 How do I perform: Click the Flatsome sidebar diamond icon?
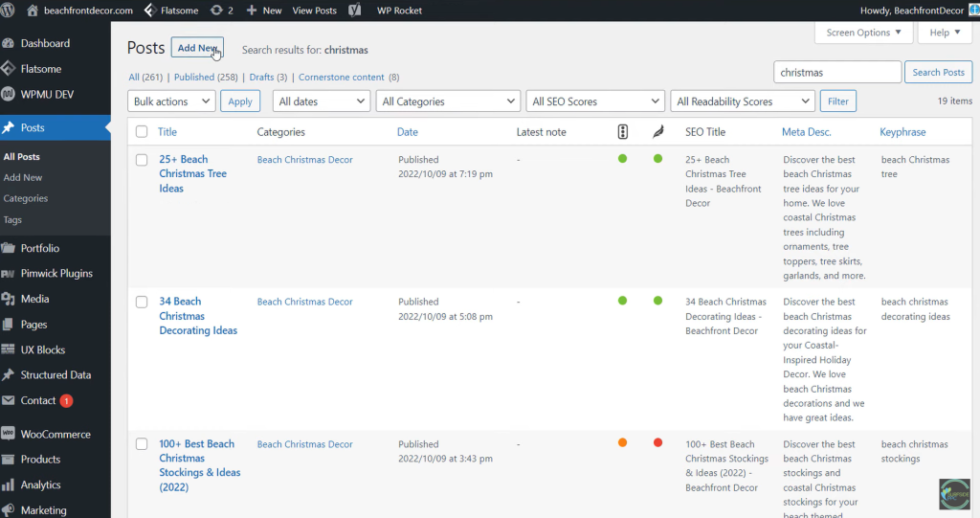tap(8, 69)
